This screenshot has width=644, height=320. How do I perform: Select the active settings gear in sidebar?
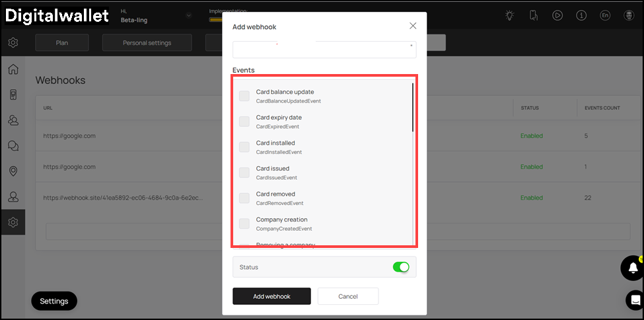click(x=13, y=222)
